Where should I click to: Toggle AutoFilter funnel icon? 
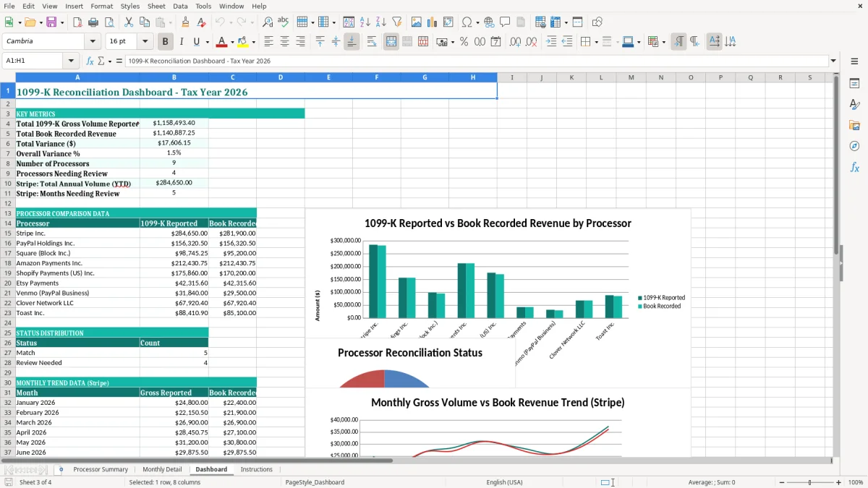396,22
